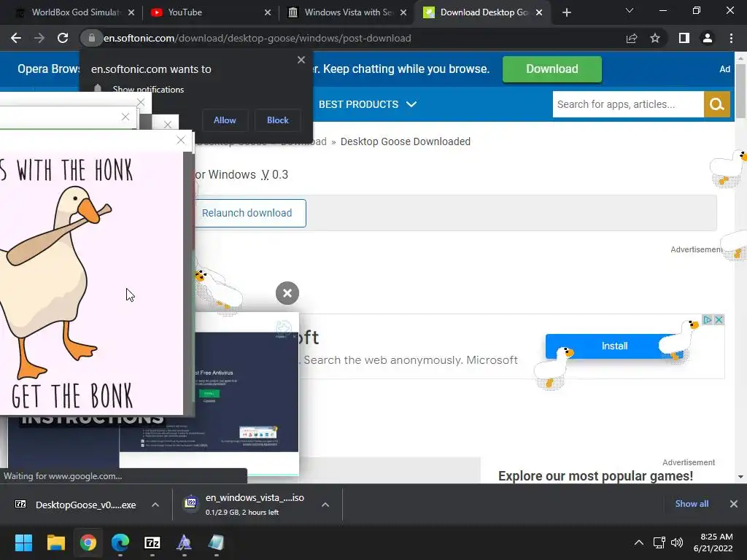The width and height of the screenshot is (747, 560).
Task: Close the ad with the X icon
Action: point(719,320)
